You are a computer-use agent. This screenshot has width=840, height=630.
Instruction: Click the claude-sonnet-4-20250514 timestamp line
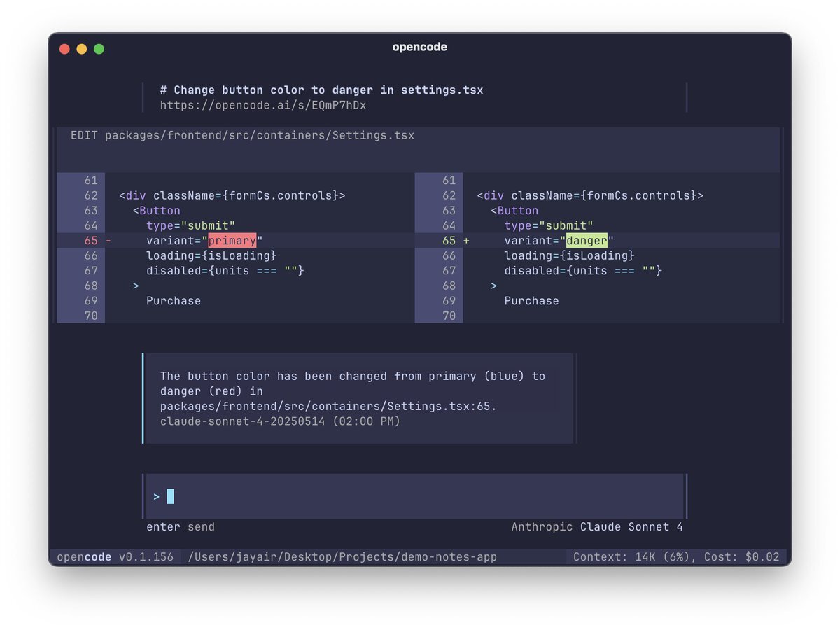click(x=281, y=421)
